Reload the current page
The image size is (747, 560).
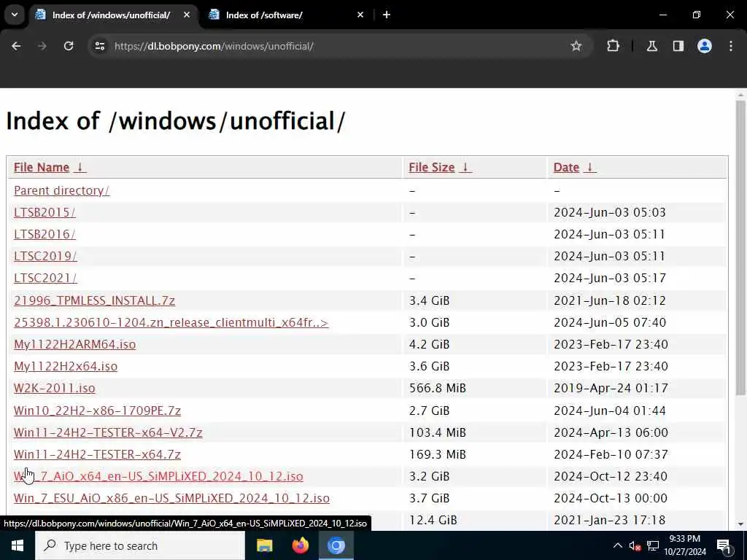click(69, 46)
